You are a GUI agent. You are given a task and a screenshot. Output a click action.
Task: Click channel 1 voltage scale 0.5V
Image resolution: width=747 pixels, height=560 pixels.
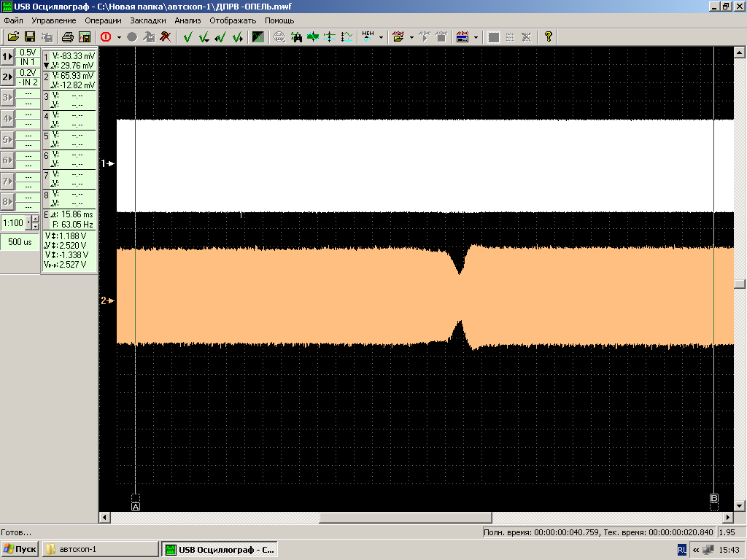point(28,52)
